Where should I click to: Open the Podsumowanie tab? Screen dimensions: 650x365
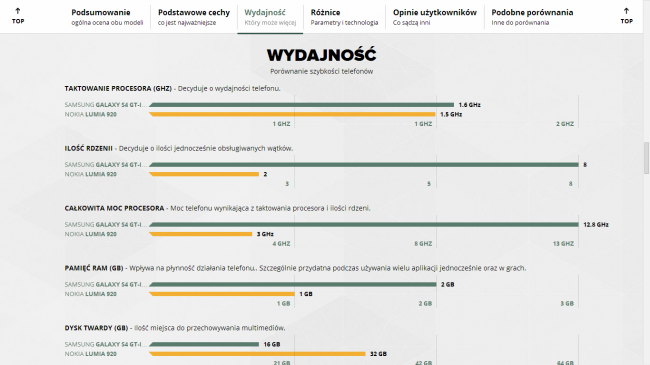[x=107, y=17]
